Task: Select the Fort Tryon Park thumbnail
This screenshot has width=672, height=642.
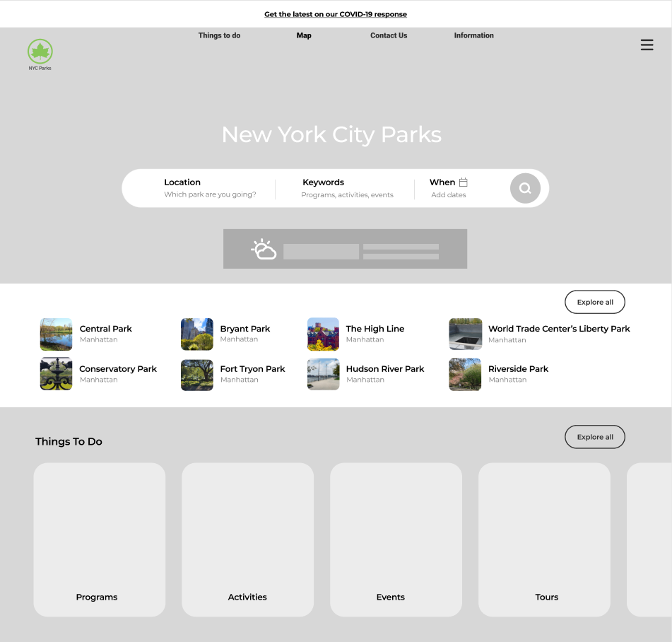Action: tap(196, 375)
